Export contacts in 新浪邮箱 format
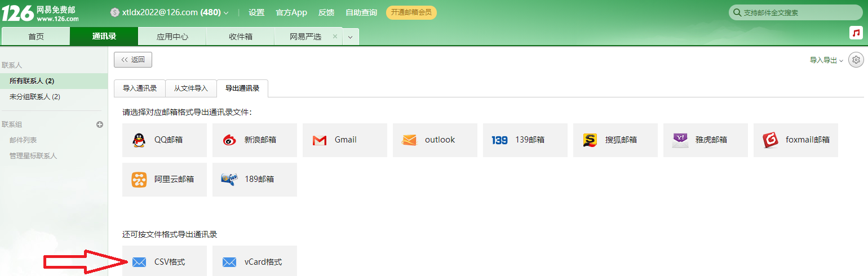 (x=255, y=140)
